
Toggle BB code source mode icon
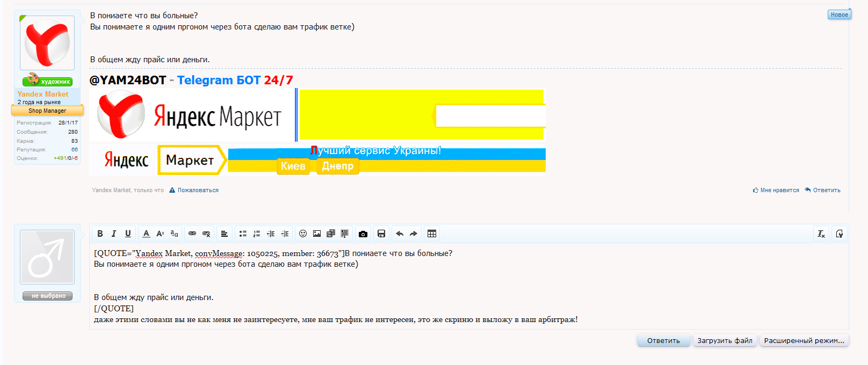click(x=840, y=233)
